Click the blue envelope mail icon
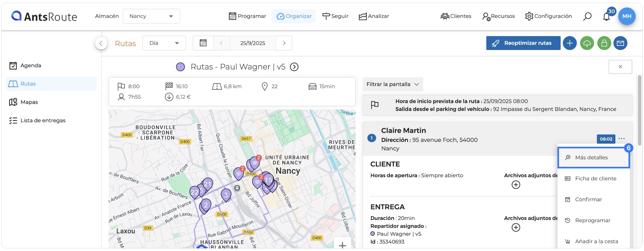 (620, 43)
